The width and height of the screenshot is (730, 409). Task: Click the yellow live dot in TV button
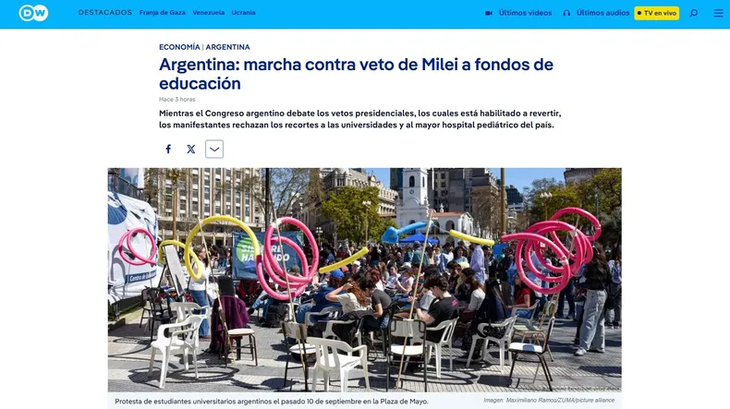(x=639, y=13)
